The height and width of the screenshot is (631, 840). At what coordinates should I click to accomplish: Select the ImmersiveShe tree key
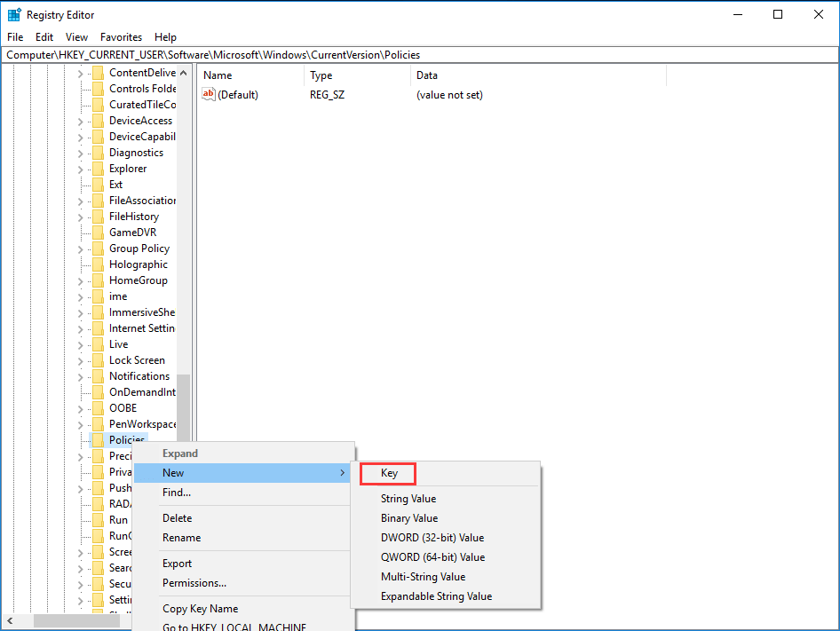click(142, 312)
